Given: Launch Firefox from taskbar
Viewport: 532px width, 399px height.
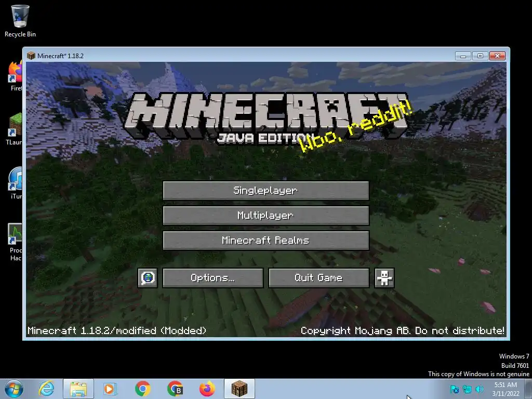Looking at the screenshot, I should point(207,389).
